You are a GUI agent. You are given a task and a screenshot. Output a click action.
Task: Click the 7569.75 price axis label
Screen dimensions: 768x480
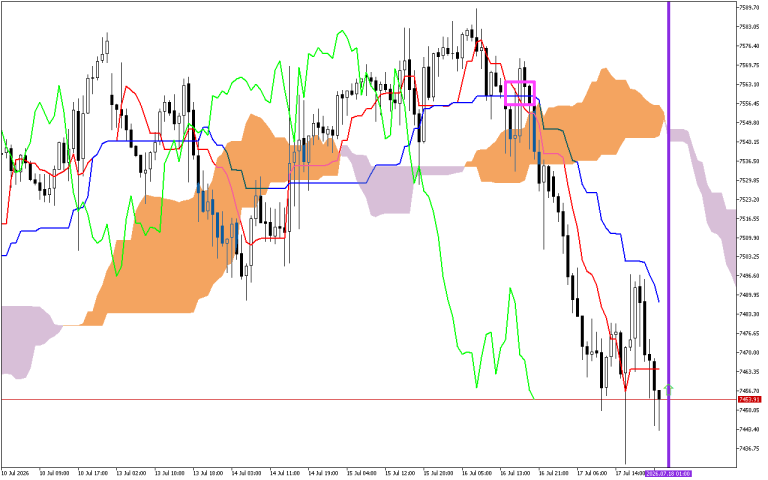coord(749,65)
